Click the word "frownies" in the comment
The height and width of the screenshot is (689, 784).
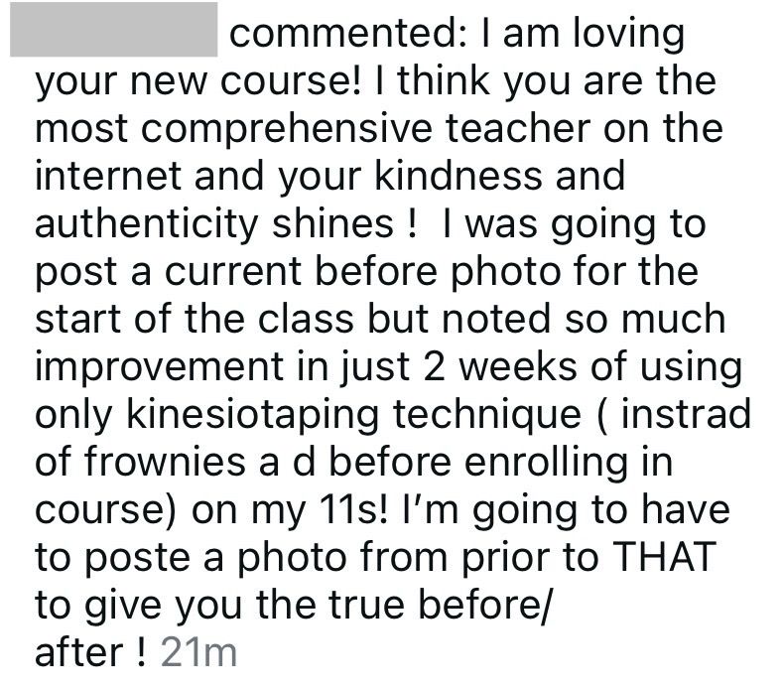coord(165,462)
